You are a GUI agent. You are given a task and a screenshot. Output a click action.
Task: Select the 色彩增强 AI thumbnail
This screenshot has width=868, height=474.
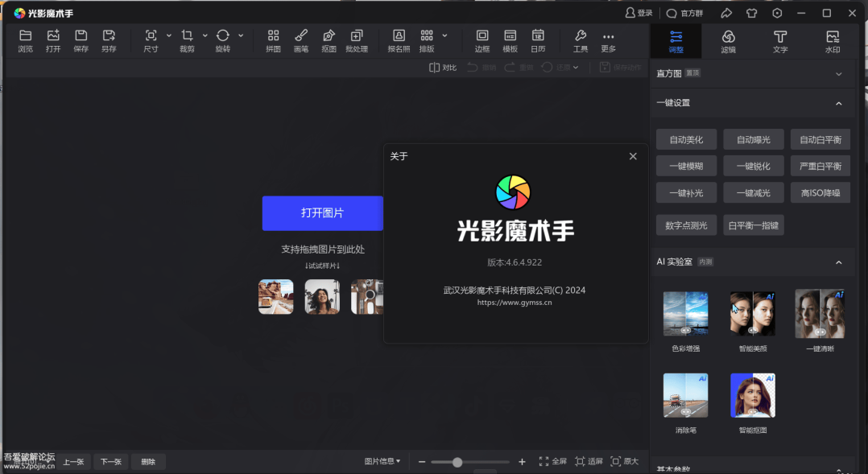point(686,314)
